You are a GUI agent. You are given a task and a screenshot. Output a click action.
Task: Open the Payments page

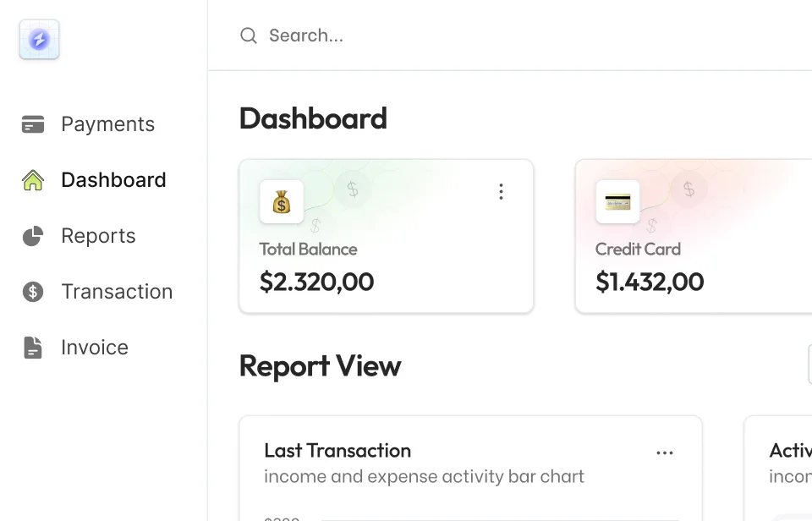[x=107, y=124]
